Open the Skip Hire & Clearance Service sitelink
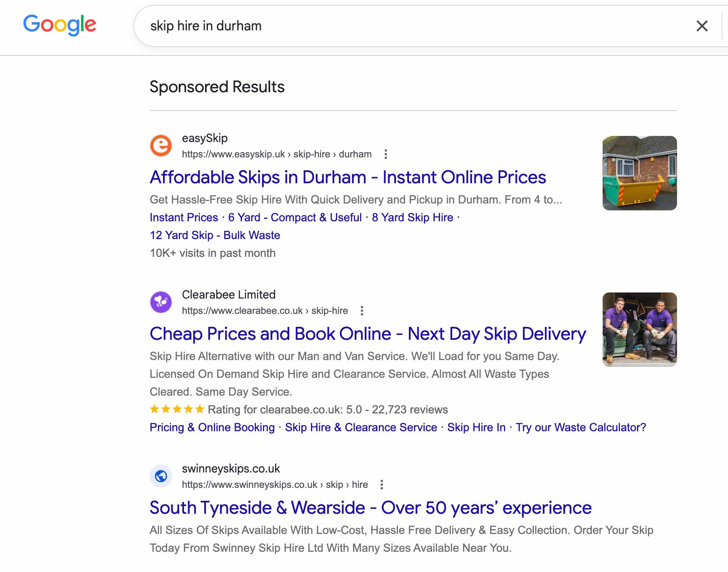Viewport: 728px width, 572px height. 361,428
